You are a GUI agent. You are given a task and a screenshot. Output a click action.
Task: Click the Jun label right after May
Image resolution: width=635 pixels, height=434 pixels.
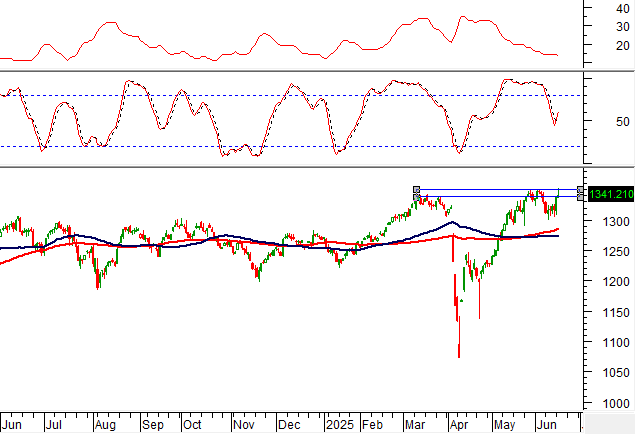click(x=546, y=425)
